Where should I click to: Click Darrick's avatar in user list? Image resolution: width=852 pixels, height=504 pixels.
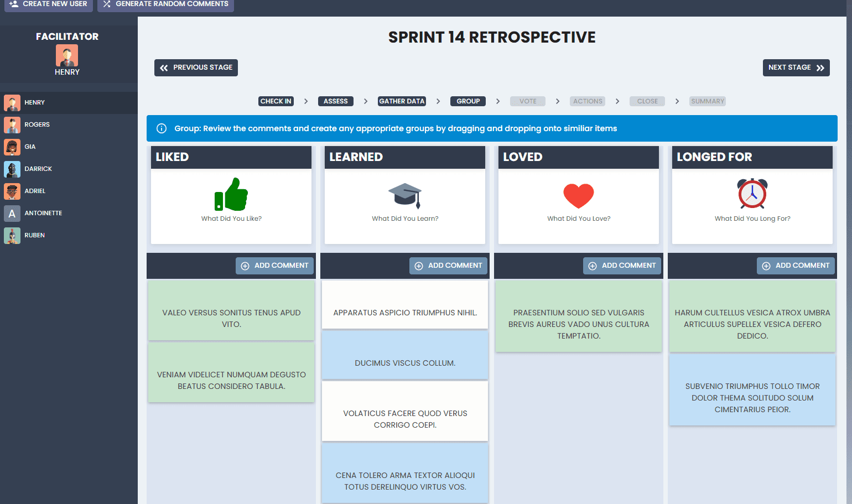coord(12,169)
